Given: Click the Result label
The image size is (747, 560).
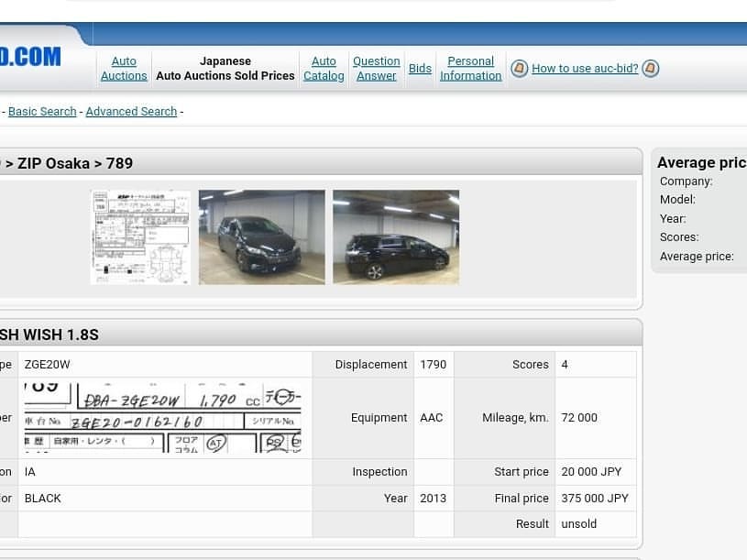Looking at the screenshot, I should coord(533,524).
